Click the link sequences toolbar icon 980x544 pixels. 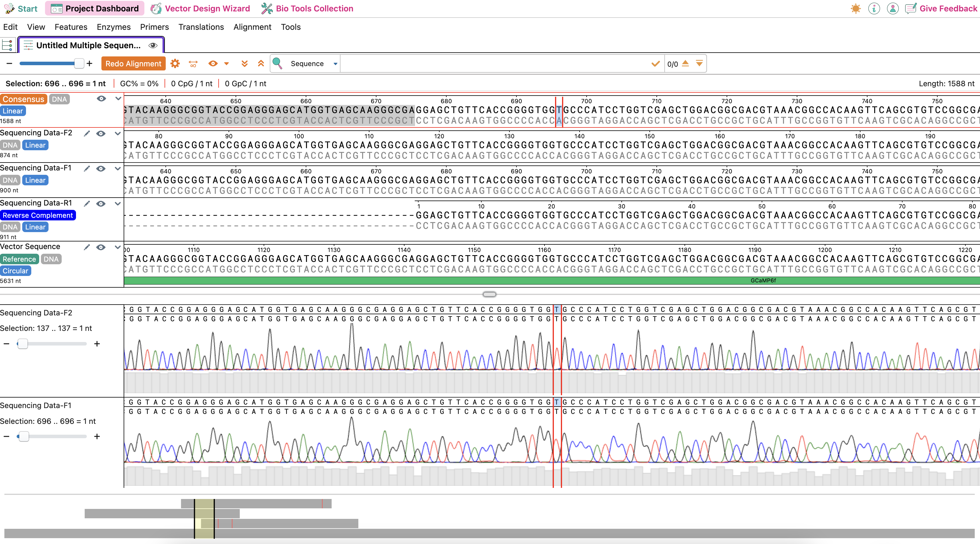[193, 63]
